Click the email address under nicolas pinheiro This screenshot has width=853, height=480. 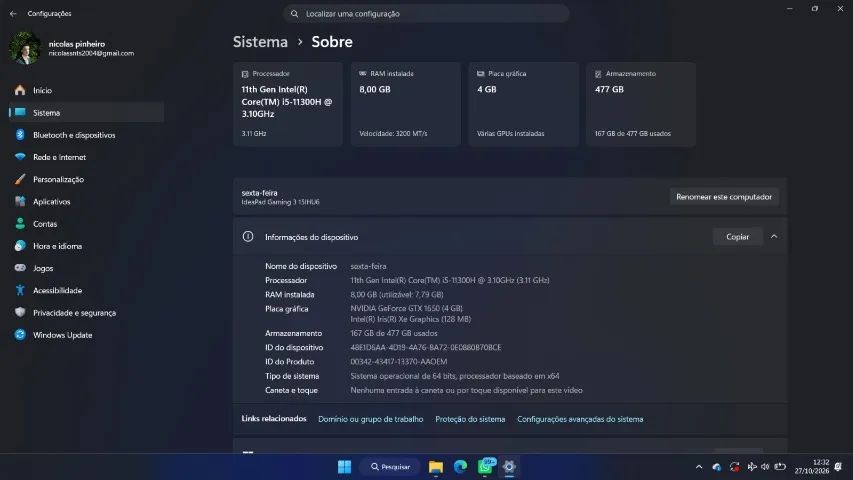click(x=91, y=53)
